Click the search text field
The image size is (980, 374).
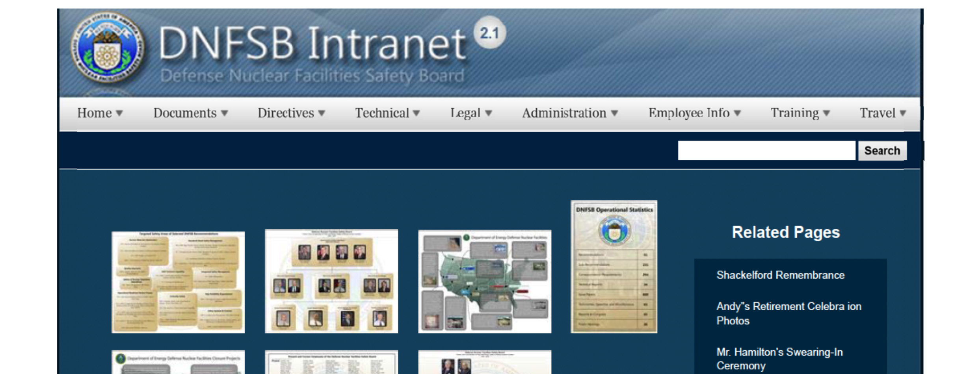click(766, 150)
